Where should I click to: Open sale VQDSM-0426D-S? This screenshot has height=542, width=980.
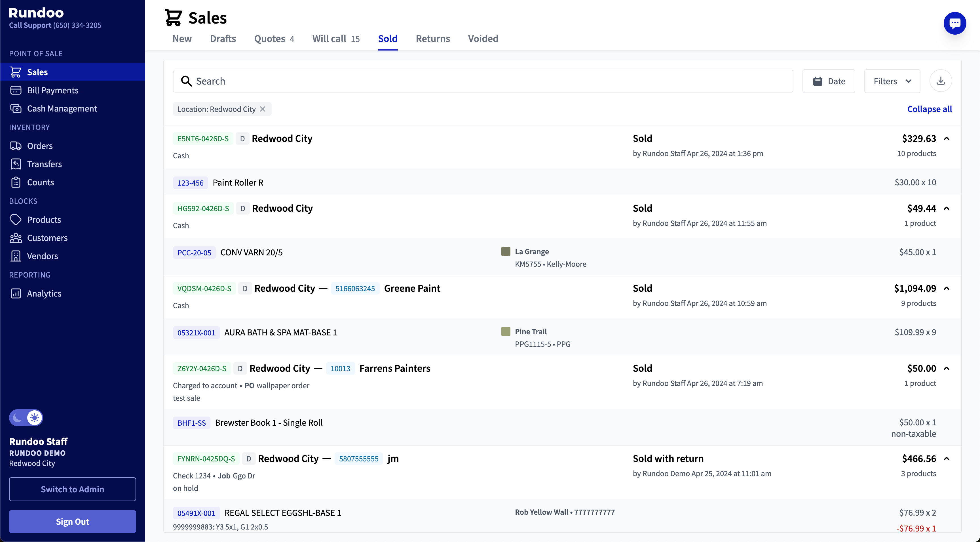204,289
